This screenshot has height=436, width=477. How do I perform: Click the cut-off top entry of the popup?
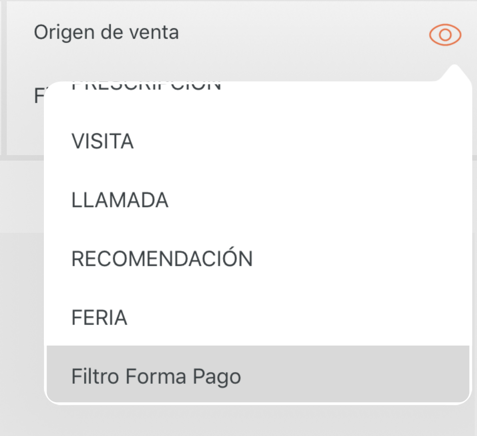tap(147, 86)
